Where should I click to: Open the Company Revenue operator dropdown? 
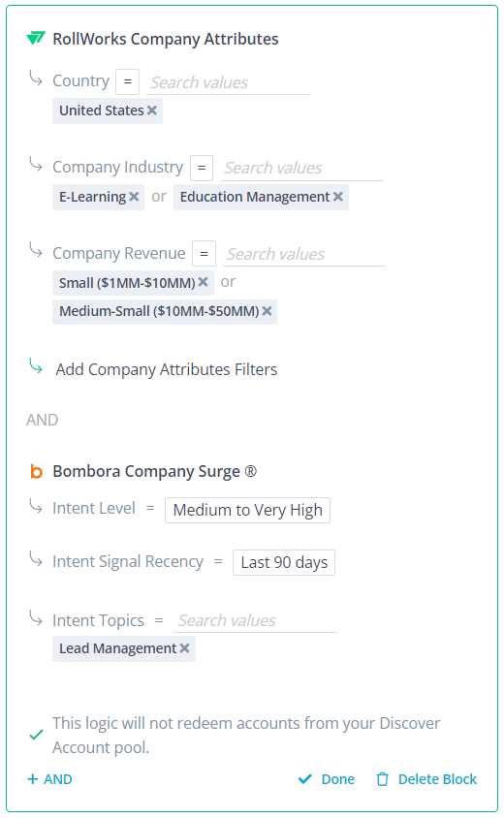204,254
